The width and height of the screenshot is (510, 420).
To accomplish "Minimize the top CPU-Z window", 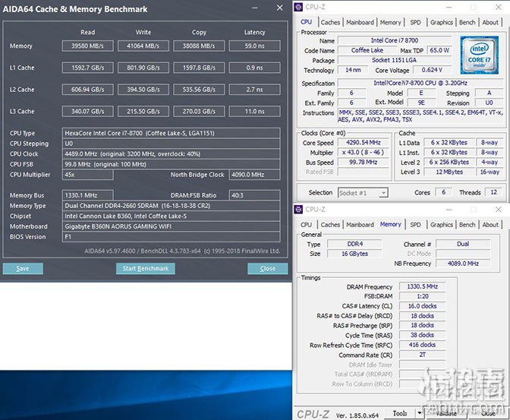I will coord(449,7).
